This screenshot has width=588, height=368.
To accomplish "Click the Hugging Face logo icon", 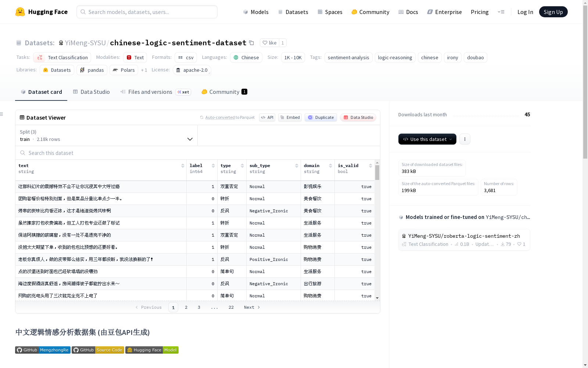I will pos(20,12).
